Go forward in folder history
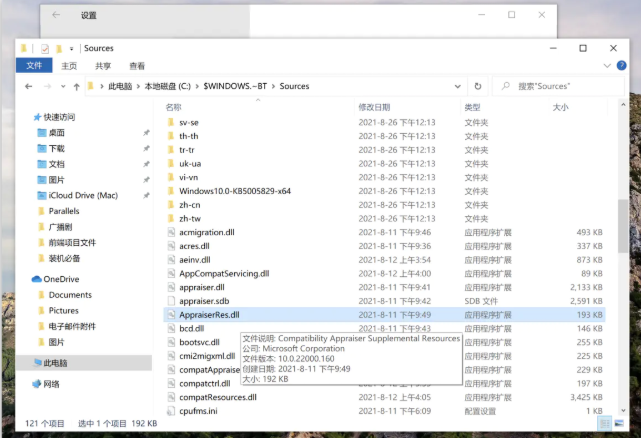 [48, 86]
